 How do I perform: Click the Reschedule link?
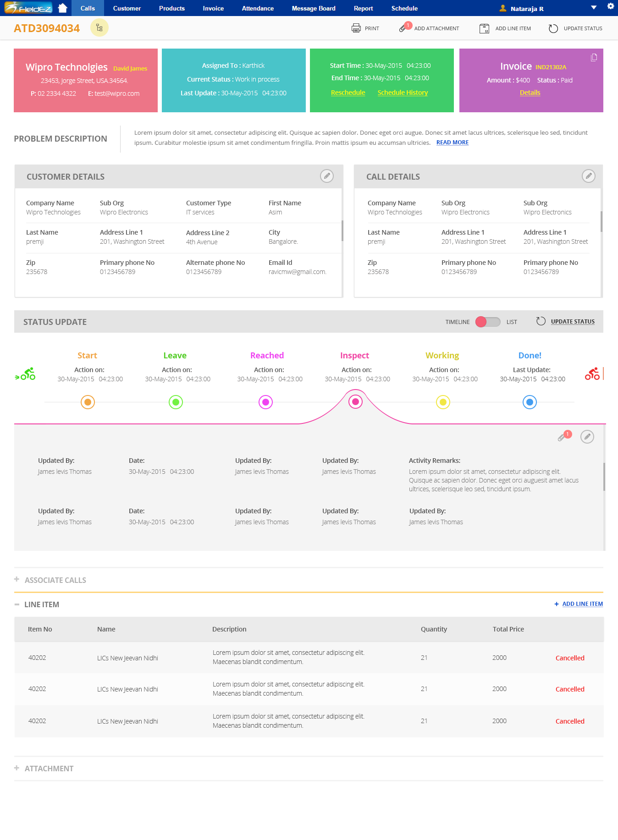[348, 93]
